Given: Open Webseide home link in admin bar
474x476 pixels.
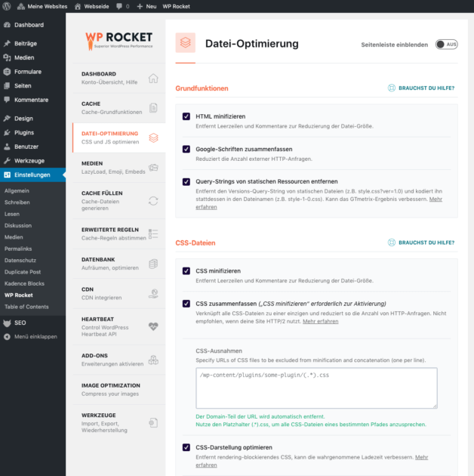Looking at the screenshot, I should [x=92, y=6].
